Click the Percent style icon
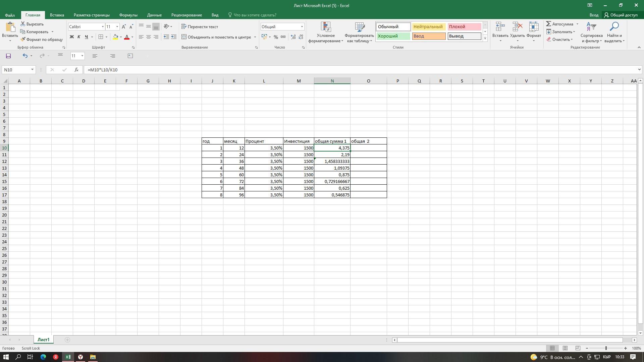644x362 pixels. tap(276, 37)
